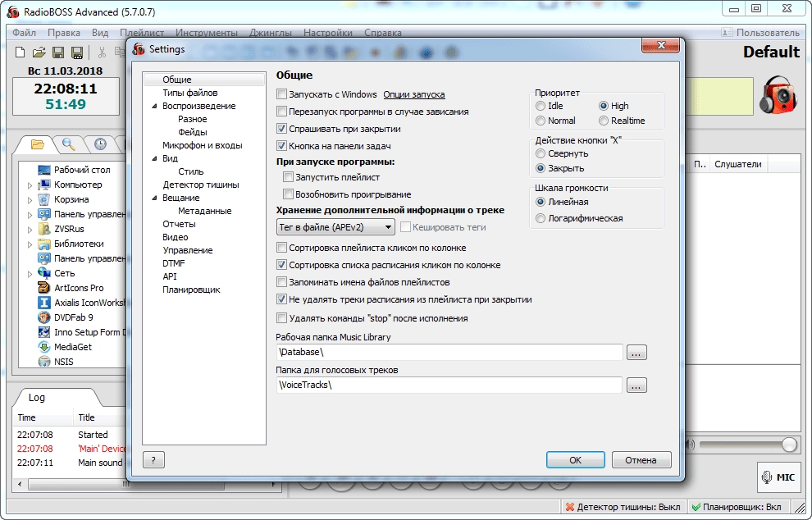Click the Сеть network icon

tap(44, 273)
